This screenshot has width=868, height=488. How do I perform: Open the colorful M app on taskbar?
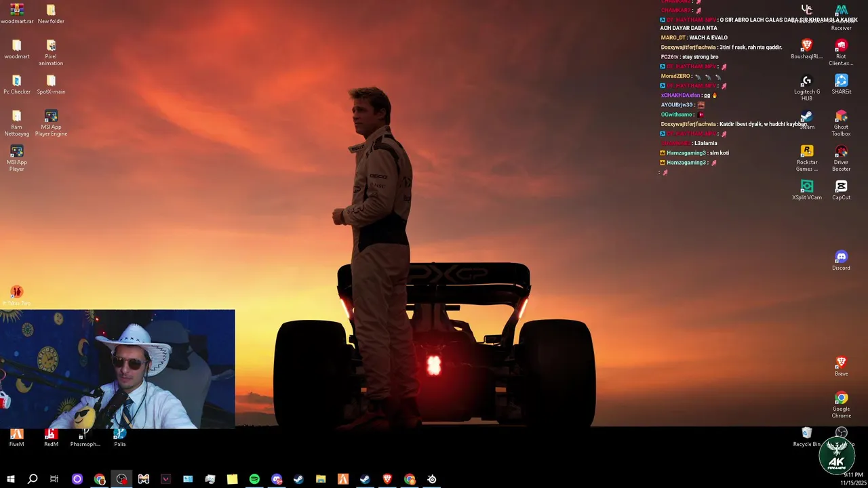(144, 479)
